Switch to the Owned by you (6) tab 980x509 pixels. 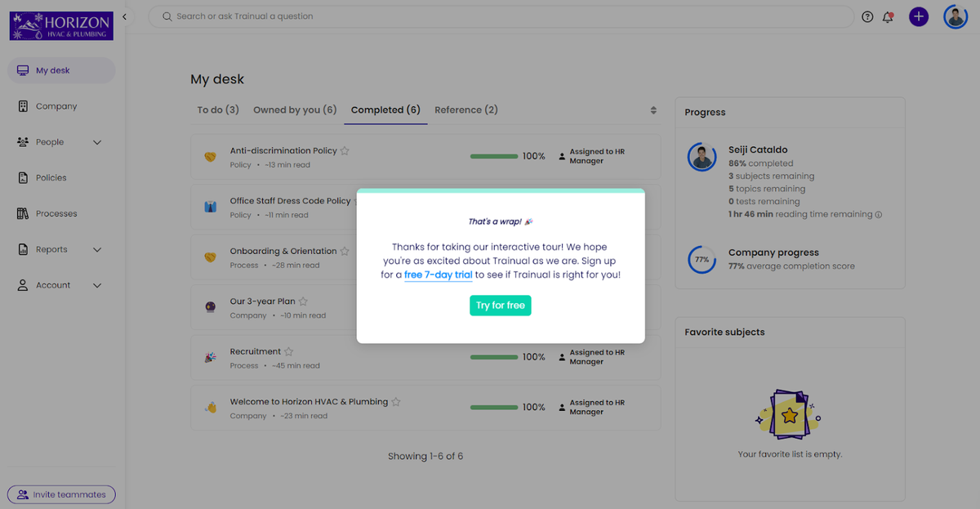coord(295,109)
